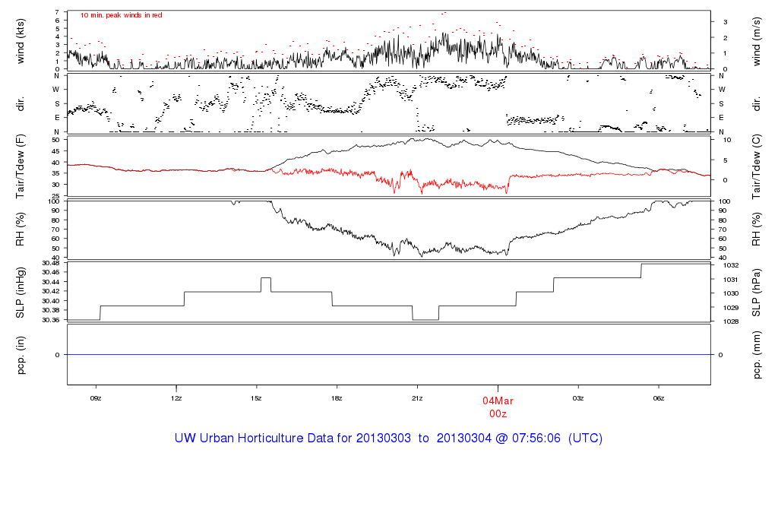Select the "06z" time axis label
Viewport: 778px width, 532px height.
(x=659, y=398)
